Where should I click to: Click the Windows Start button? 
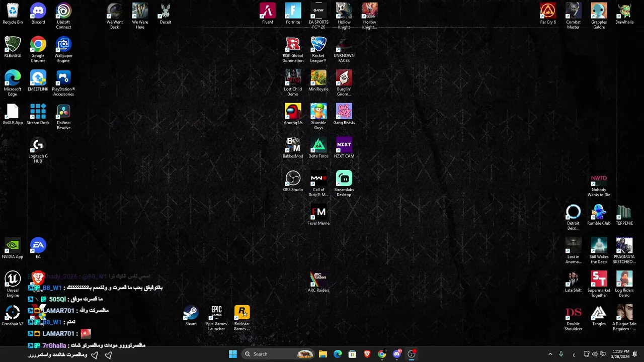233,354
